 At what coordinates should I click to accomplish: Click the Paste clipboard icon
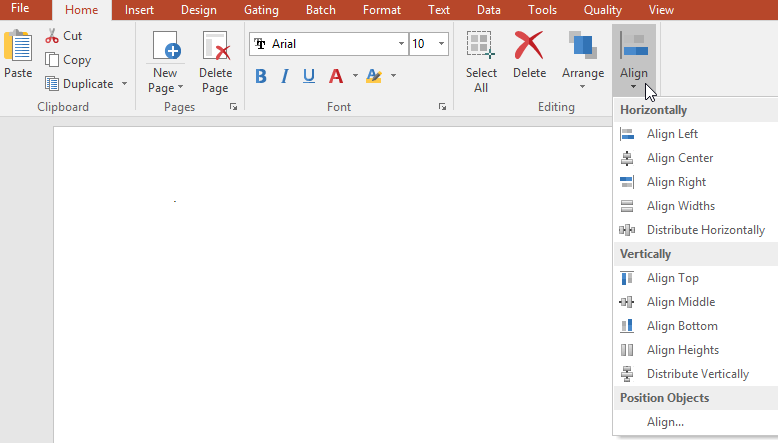tap(17, 48)
